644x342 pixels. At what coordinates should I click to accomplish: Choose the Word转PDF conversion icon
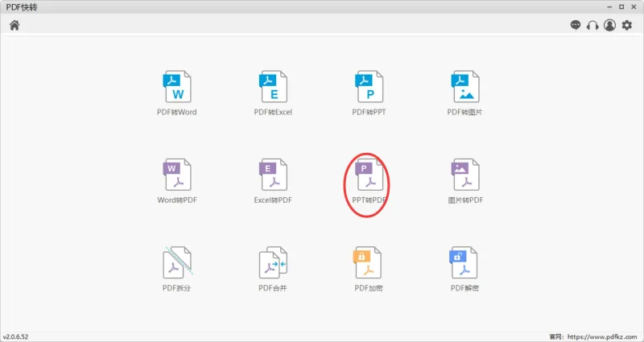177,175
